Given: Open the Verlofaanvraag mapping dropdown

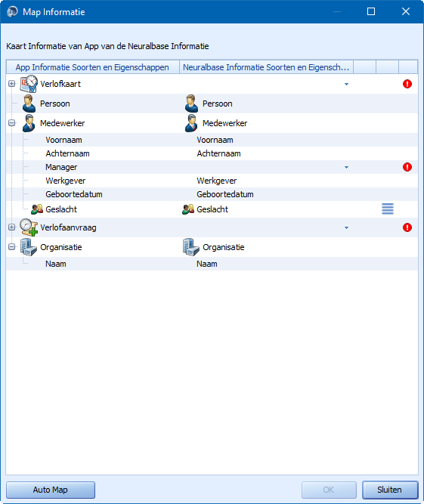Looking at the screenshot, I should [x=346, y=227].
